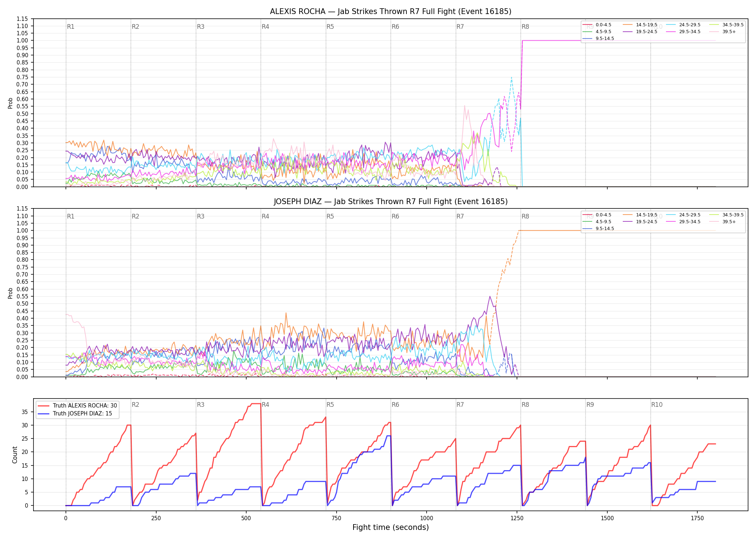Screen dimensions: 756x540
Task: Click 'Truth JOSEPH DIAZ: 15' legend entry
Action: click(75, 414)
